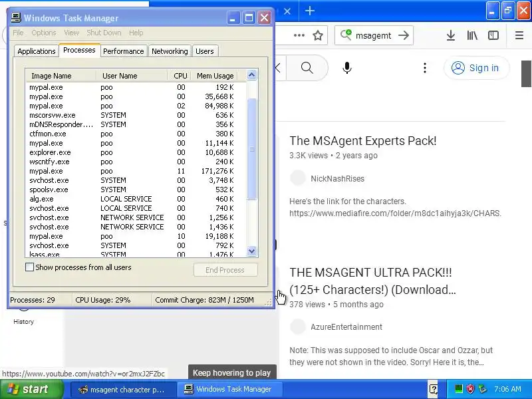The height and width of the screenshot is (399, 532).
Task: Open the AzureEntertainment channel name link
Action: coord(346,327)
